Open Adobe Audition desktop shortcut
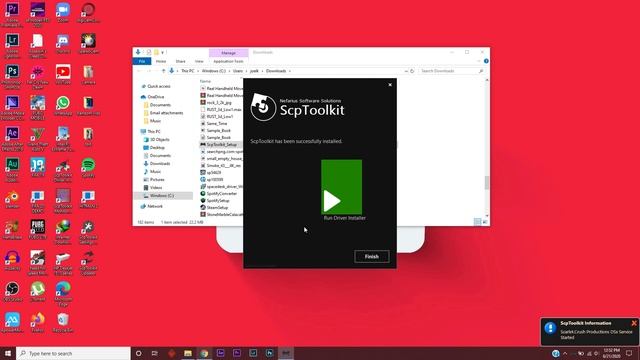The width and height of the screenshot is (640, 360). click(12, 169)
